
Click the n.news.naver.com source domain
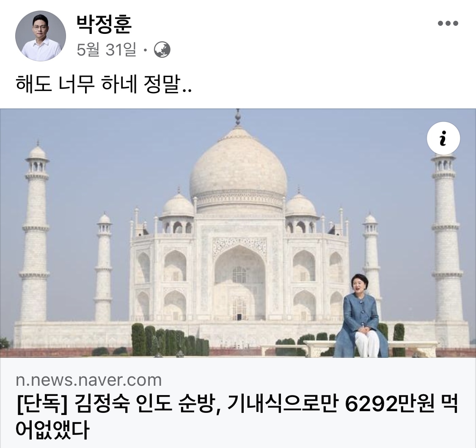point(89,380)
